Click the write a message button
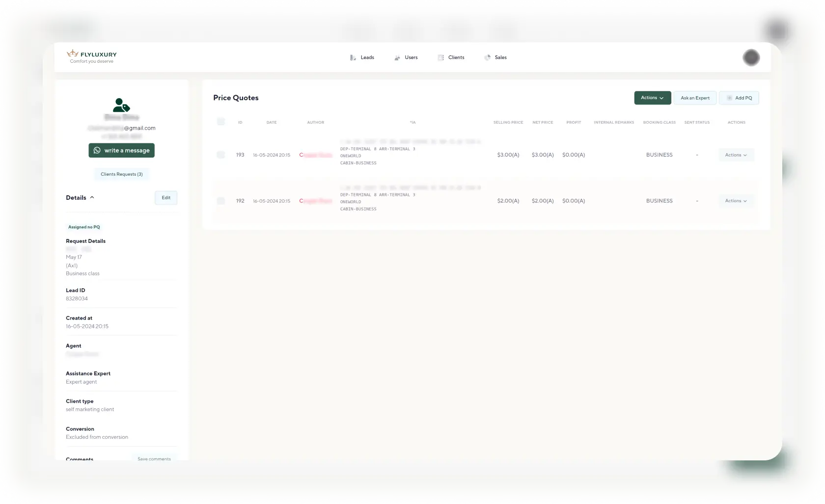The height and width of the screenshot is (504, 825). pos(121,151)
